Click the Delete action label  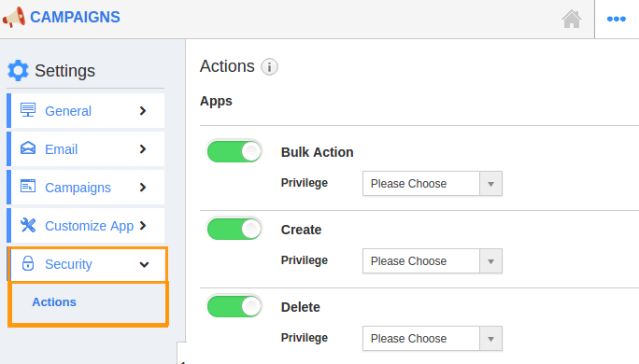click(300, 307)
